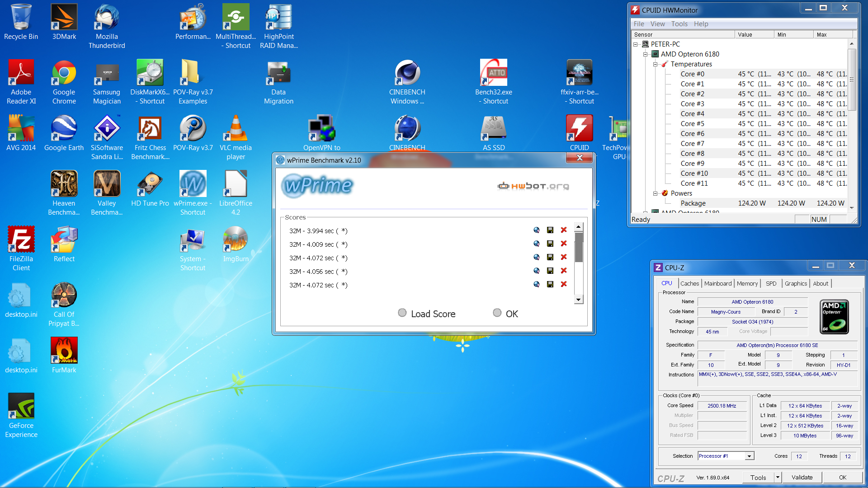The image size is (868, 488).
Task: Open the About tab in CPU-Z
Action: [x=821, y=284]
